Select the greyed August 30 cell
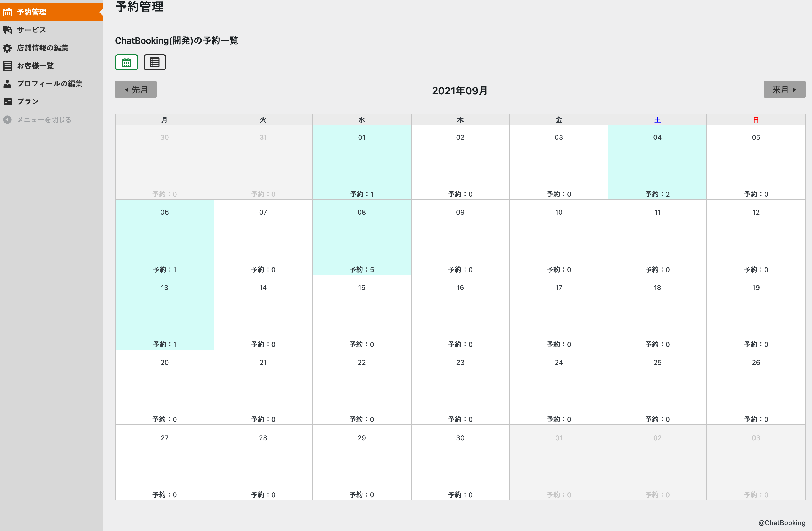Viewport: 812px width, 531px height. [164, 162]
